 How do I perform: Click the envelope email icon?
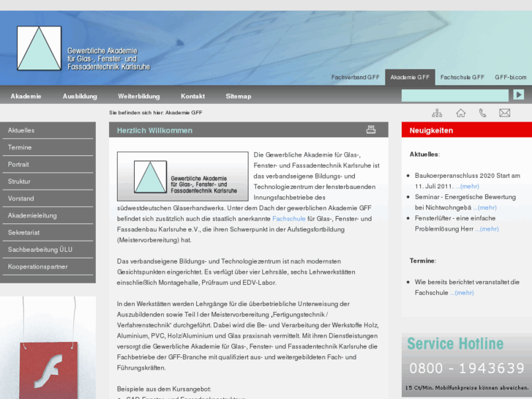point(504,113)
